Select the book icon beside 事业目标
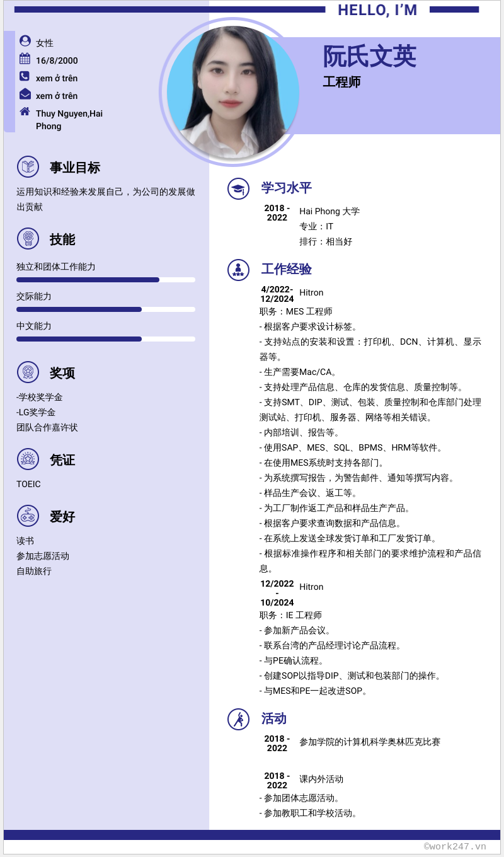Image resolution: width=504 pixels, height=857 pixels. pos(28,167)
